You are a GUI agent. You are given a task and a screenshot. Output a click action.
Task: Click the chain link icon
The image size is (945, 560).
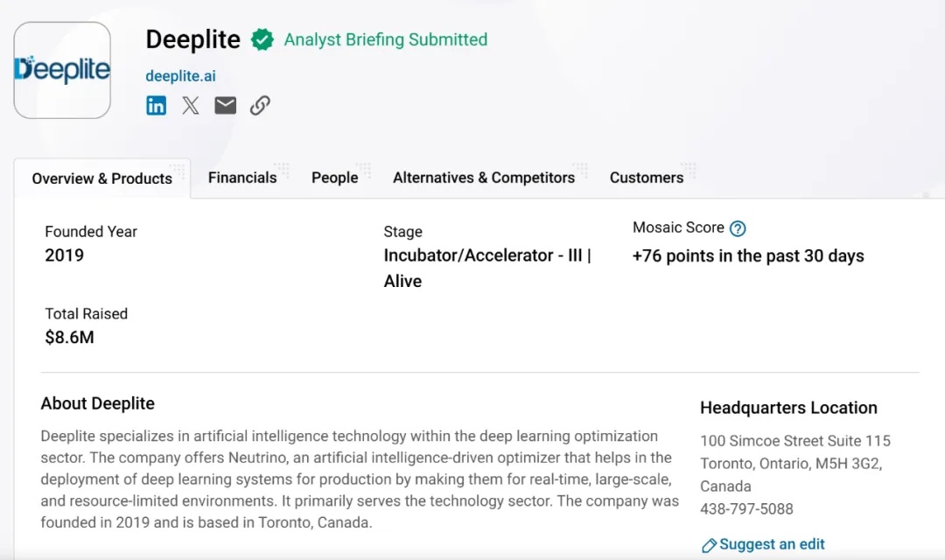point(260,106)
